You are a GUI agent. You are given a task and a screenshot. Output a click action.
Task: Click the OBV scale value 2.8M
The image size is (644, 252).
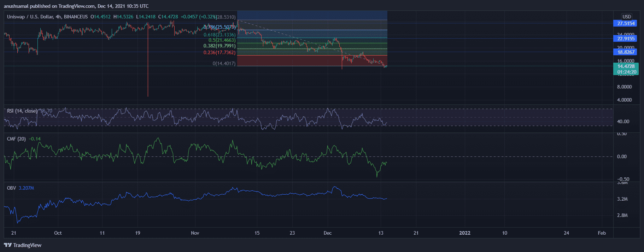[622, 215]
